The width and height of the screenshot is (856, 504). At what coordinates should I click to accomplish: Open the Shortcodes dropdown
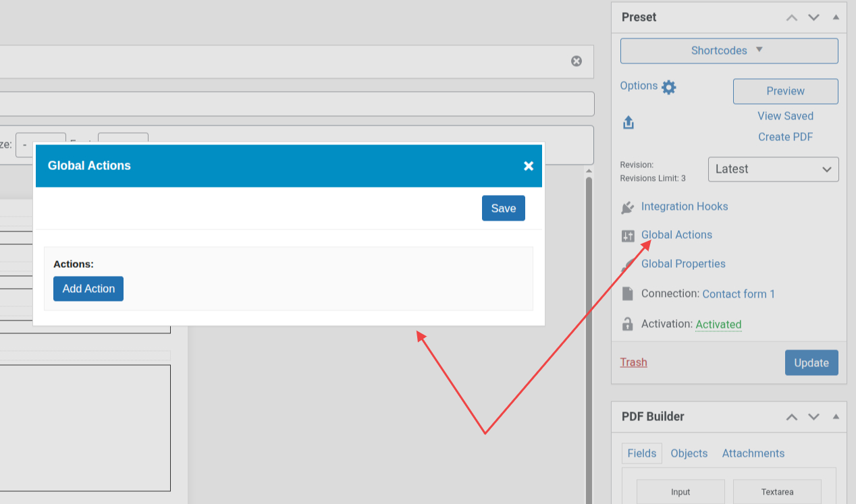728,51
